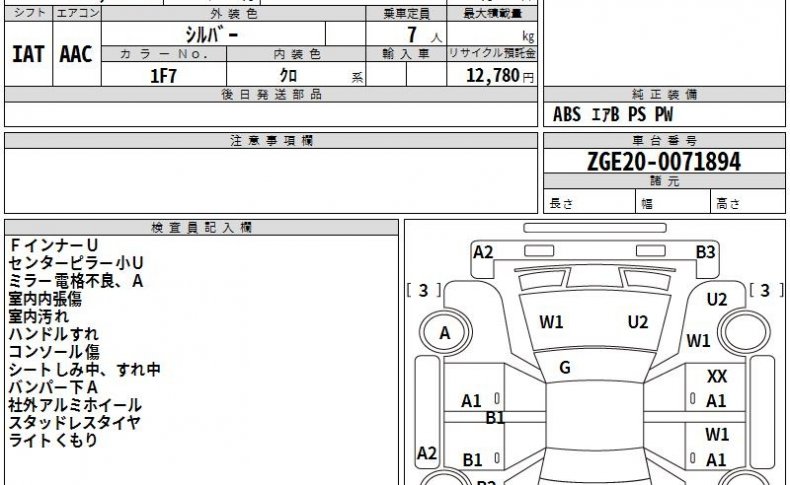Screen dimensions: 790x485
Task: Select inspector note 'バンパー下A'
Action: point(53,387)
